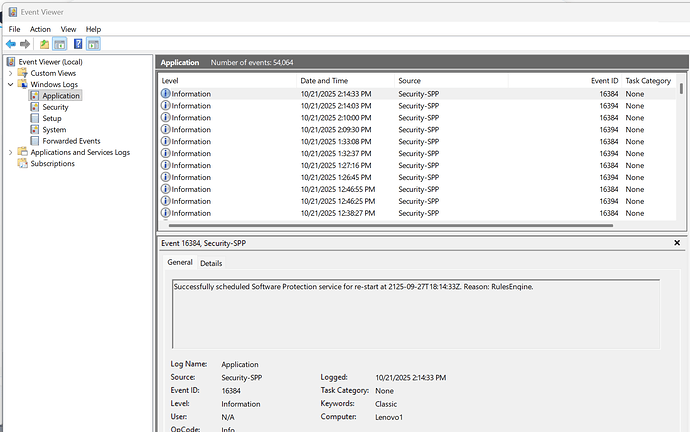Select the event logged at 12:46:25 PM
690x432 pixels.
[x=417, y=201]
